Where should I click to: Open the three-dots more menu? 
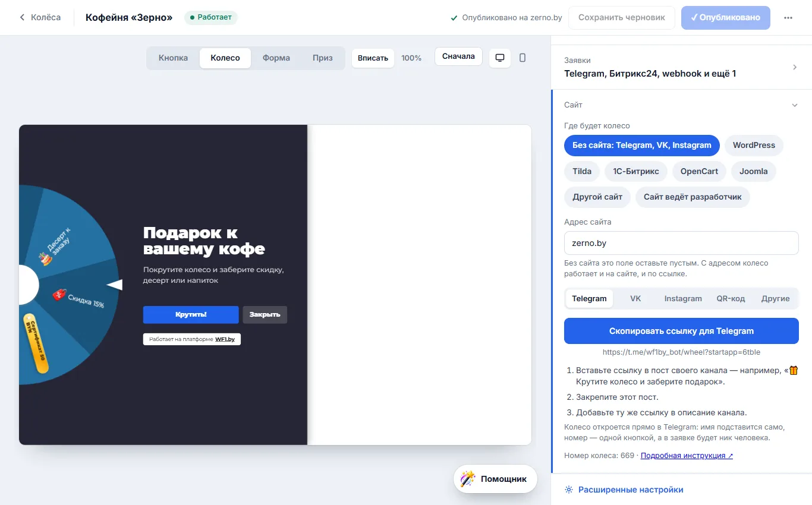click(x=788, y=18)
